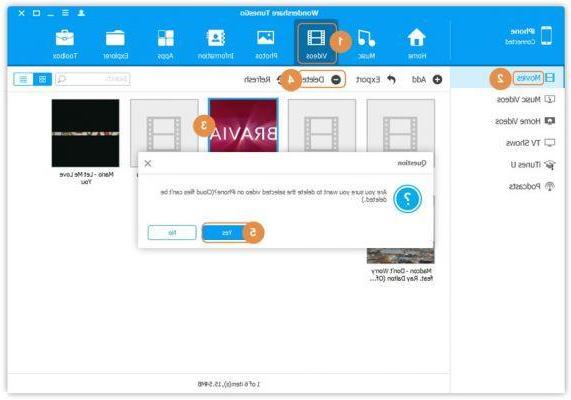The width and height of the screenshot is (571, 400).
Task: Open the hamburger menu in title bar
Action: [65, 13]
